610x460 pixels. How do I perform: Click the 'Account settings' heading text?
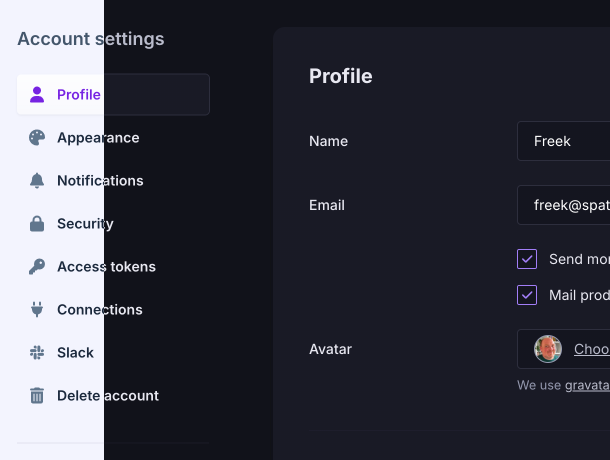(x=91, y=39)
